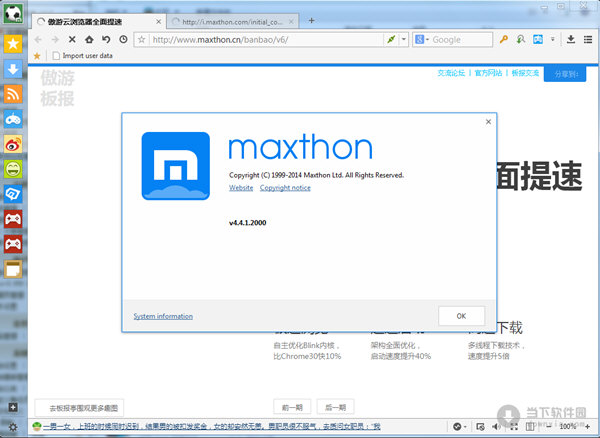
Task: Open the green smiley face sidebar icon
Action: click(13, 169)
